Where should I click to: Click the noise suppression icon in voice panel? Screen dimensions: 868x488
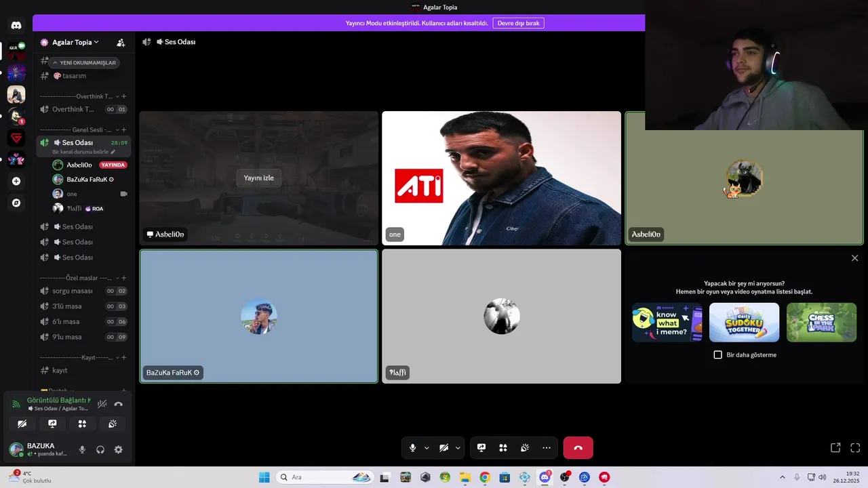[102, 404]
